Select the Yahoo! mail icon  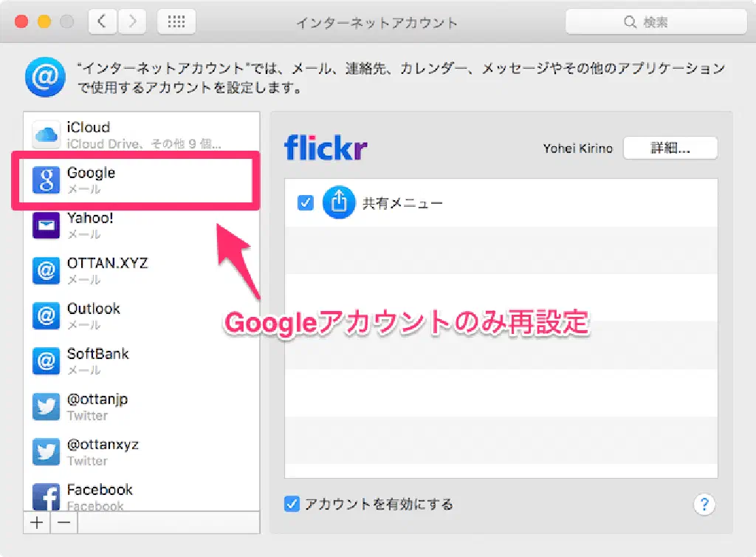click(x=46, y=225)
